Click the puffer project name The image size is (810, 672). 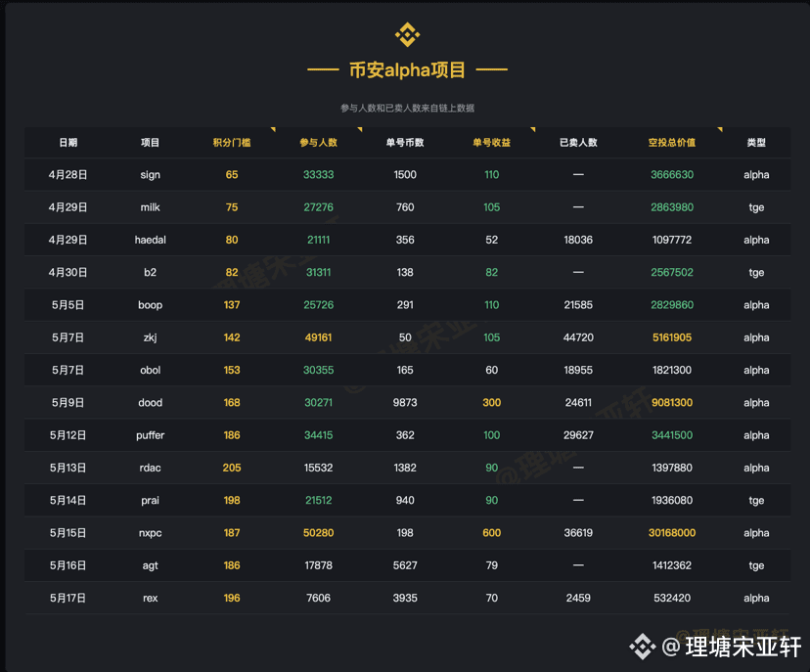[x=151, y=435]
